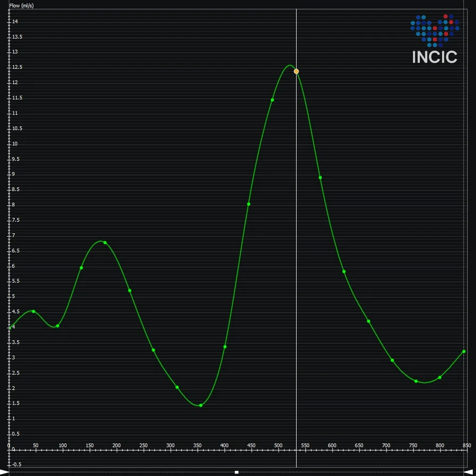The width and height of the screenshot is (476, 476).
Task: Select the data point near time 400 at flow 3.4
Action: [225, 346]
